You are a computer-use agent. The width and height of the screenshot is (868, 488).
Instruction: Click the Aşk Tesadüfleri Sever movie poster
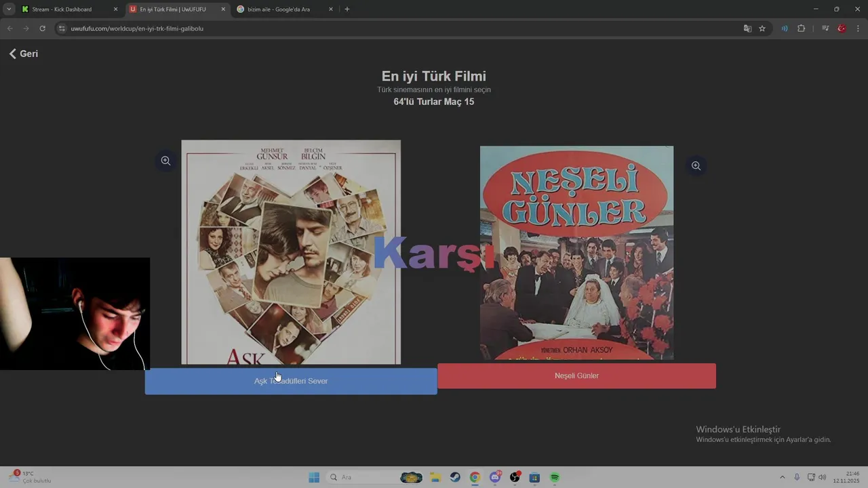[x=291, y=252]
